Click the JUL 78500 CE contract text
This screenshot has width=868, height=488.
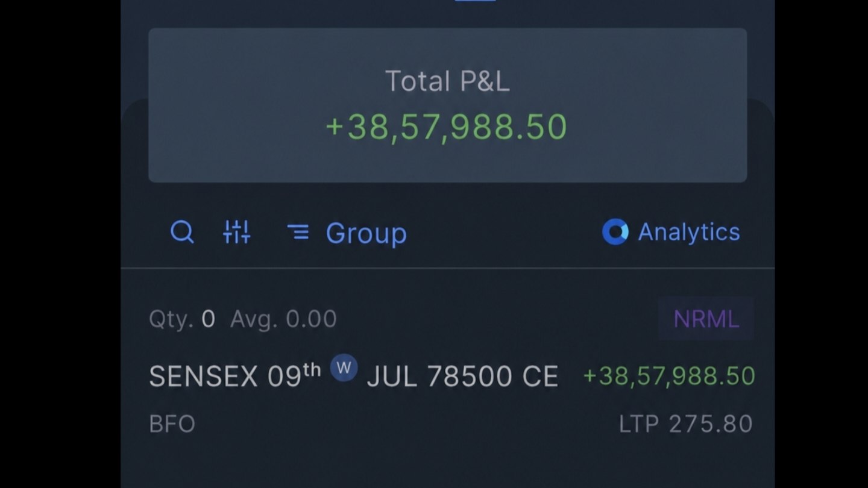click(462, 377)
